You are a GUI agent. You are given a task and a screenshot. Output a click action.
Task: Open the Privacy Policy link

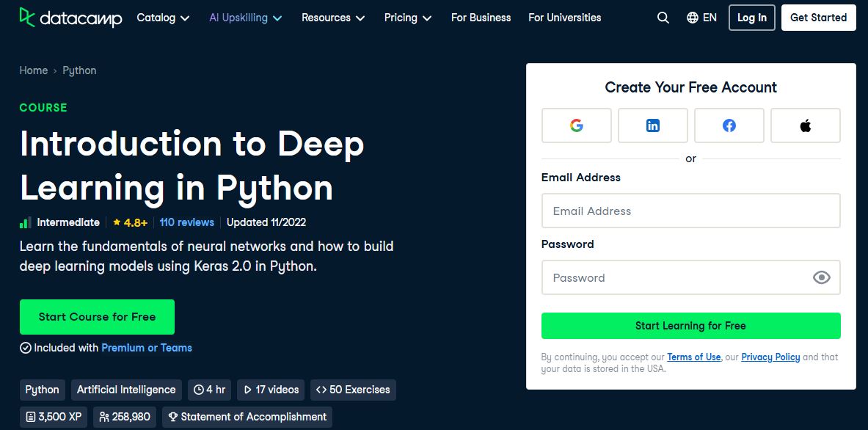click(770, 357)
